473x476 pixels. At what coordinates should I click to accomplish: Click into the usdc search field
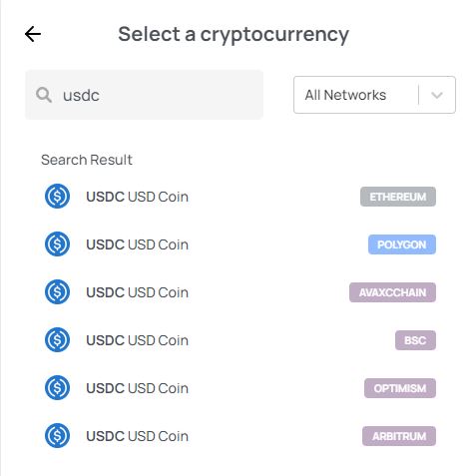point(145,95)
